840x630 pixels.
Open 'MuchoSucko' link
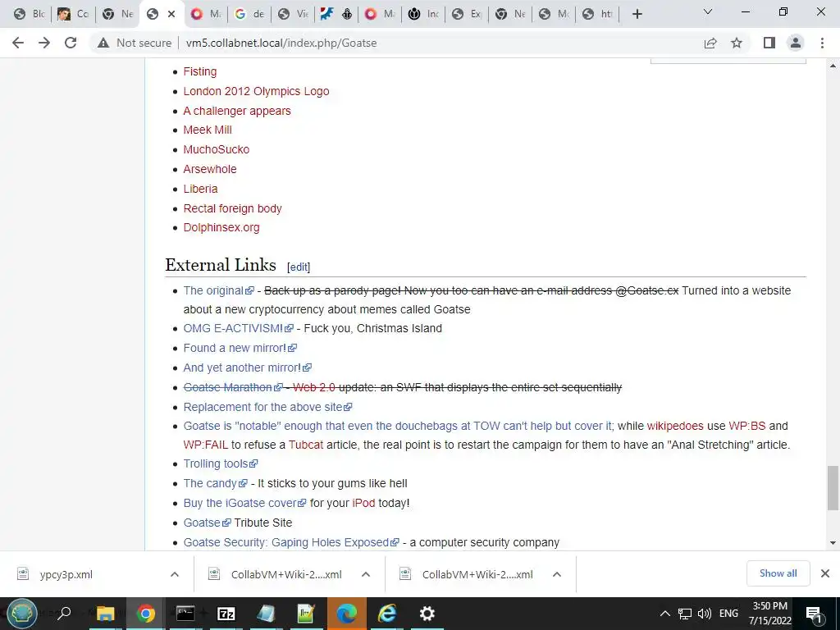(x=217, y=149)
